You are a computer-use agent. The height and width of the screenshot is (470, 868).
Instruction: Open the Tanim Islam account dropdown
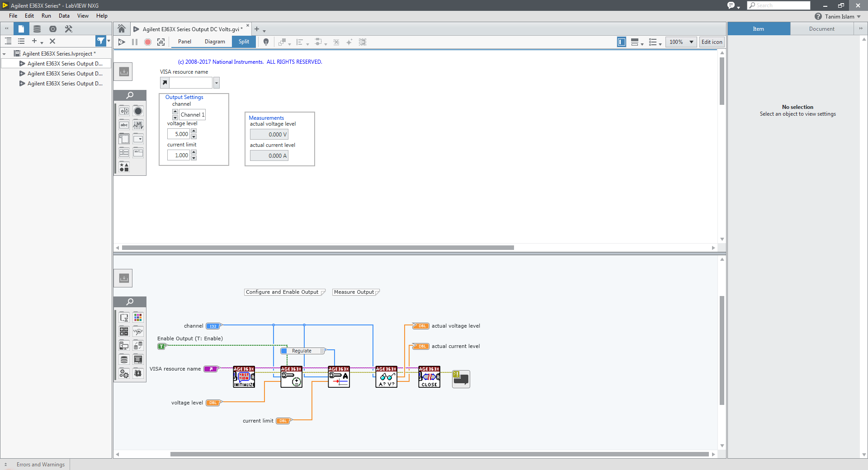click(843, 17)
